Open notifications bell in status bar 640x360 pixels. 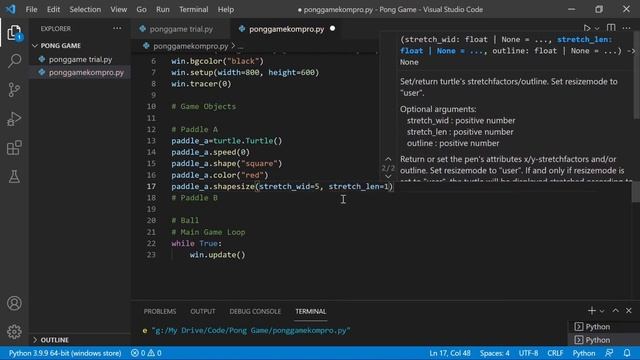[x=627, y=353]
